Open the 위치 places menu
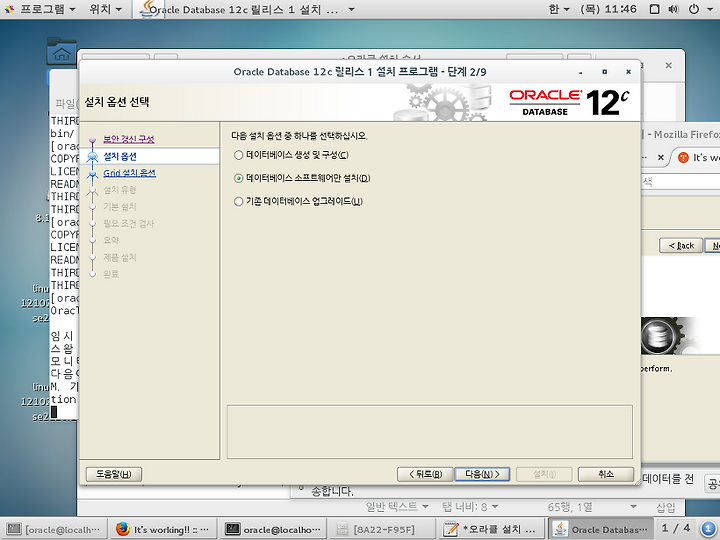 106,9
